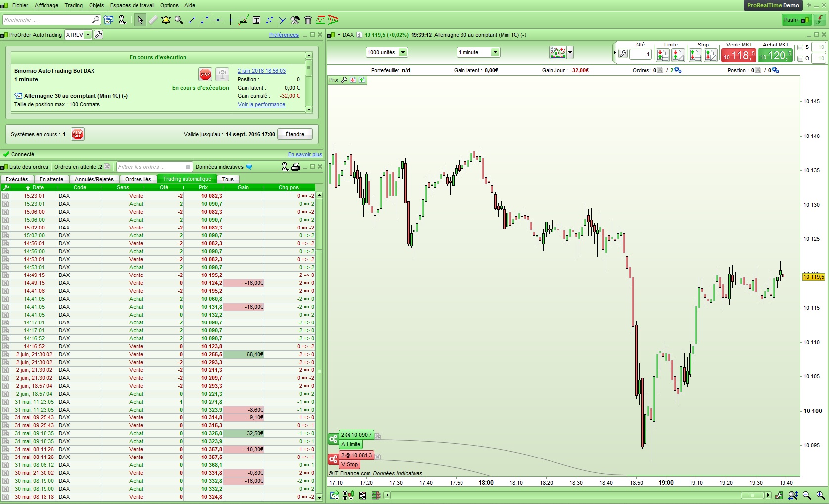Click the Push notifications button
Image resolution: width=829 pixels, height=504 pixels.
click(796, 20)
